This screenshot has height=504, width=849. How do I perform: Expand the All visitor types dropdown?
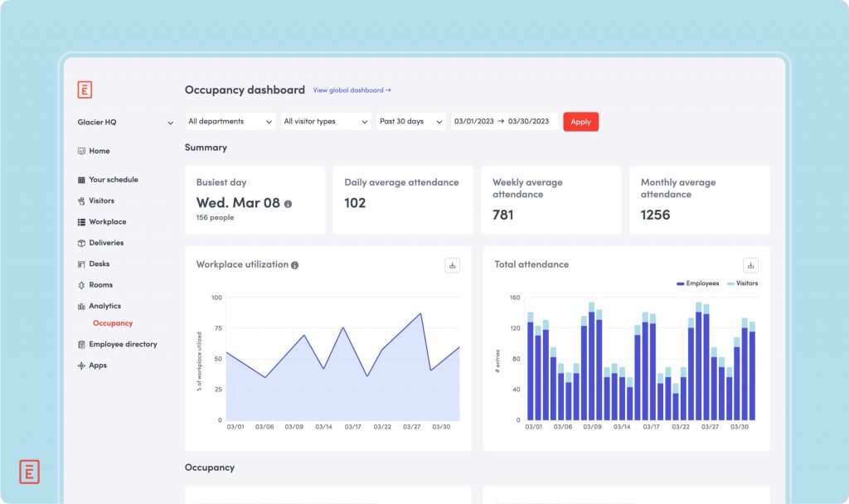(x=325, y=121)
